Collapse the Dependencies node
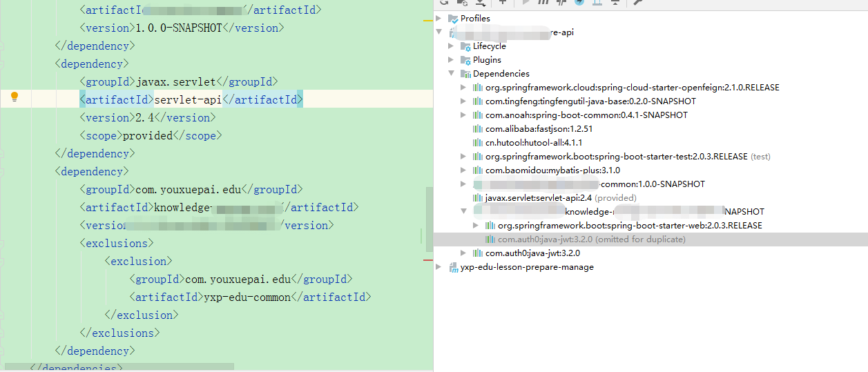 [452, 74]
